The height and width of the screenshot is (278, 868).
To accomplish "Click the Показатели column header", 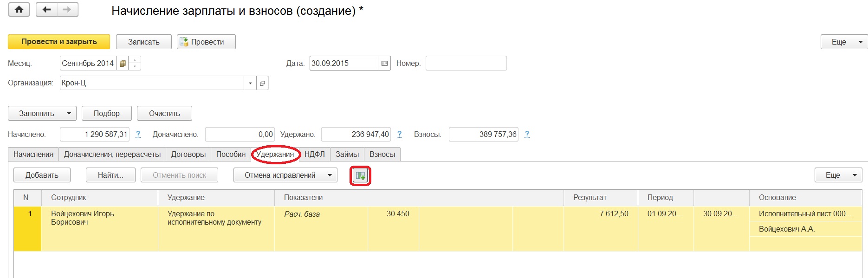I will [x=419, y=198].
